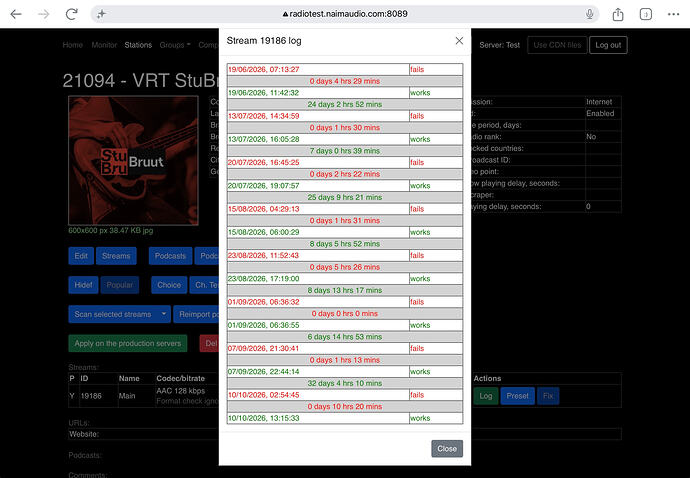Click the duration 25 days 9 hrs 21 mins
690x478 pixels.
(345, 197)
